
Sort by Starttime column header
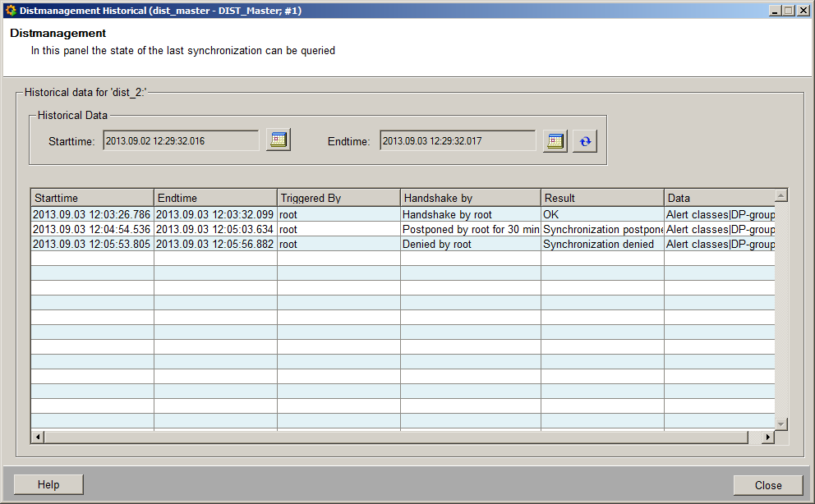[x=92, y=198]
